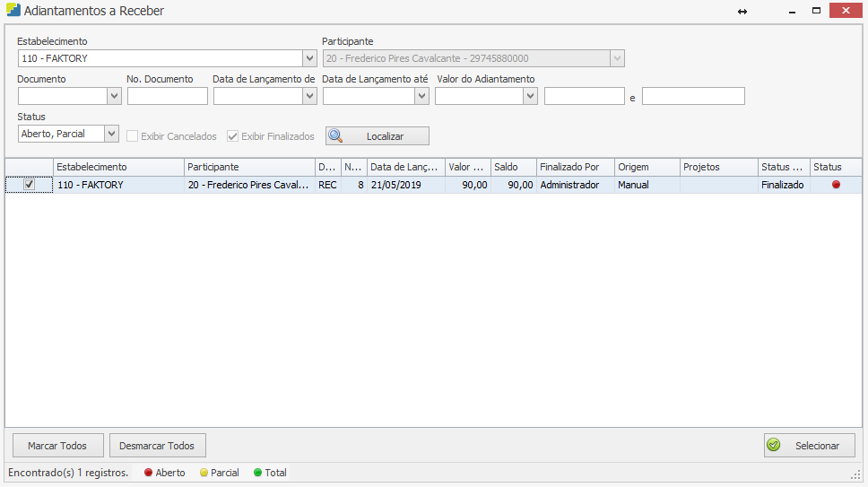Toggle the Exibir Cancelados checkbox
The width and height of the screenshot is (868, 487).
tap(133, 136)
